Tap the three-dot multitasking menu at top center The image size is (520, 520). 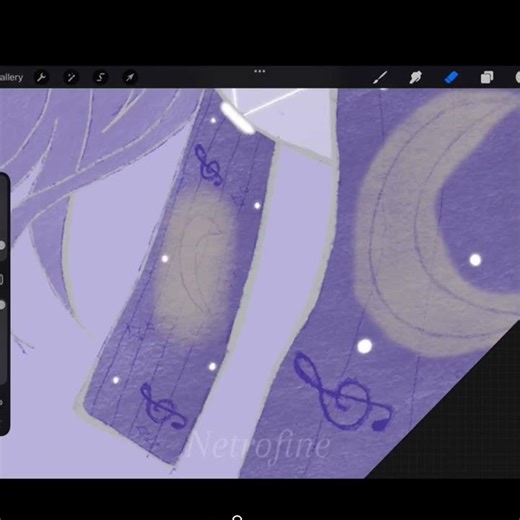[260, 71]
